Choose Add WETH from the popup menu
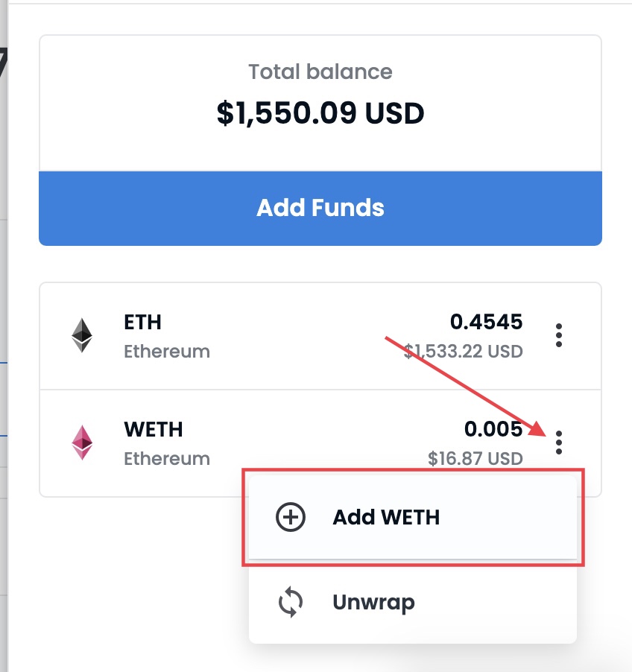Viewport: 632px width, 672px height. coord(412,517)
